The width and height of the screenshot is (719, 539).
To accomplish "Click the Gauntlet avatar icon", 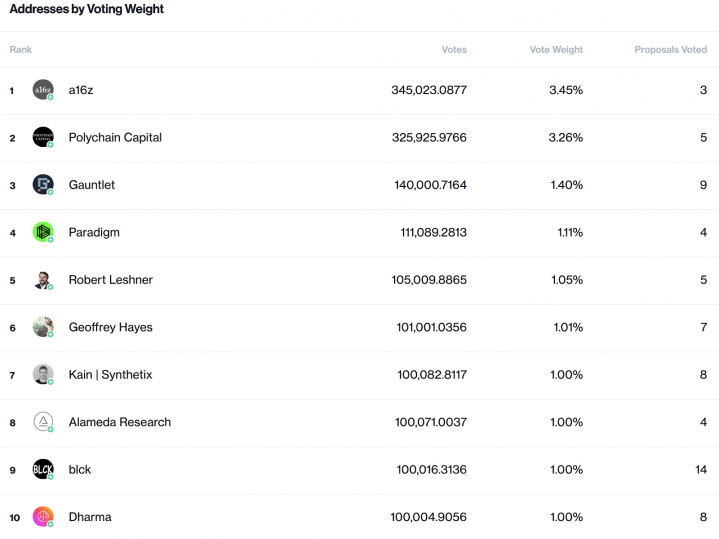I will [43, 184].
